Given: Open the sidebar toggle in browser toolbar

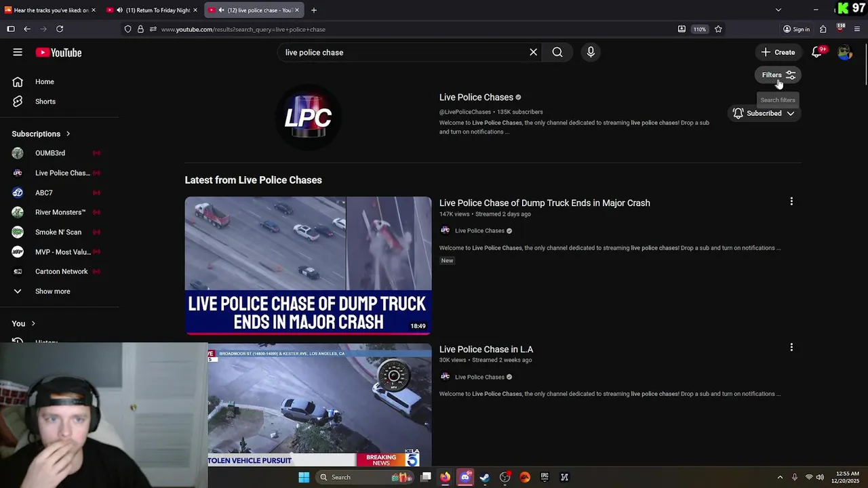Looking at the screenshot, I should click(x=11, y=29).
